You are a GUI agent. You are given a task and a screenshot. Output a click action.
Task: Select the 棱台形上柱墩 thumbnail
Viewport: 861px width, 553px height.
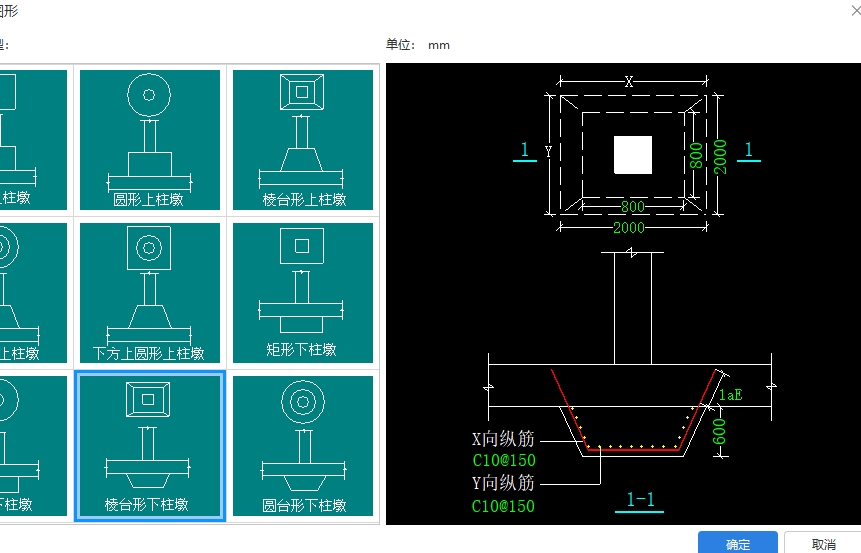tap(303, 139)
